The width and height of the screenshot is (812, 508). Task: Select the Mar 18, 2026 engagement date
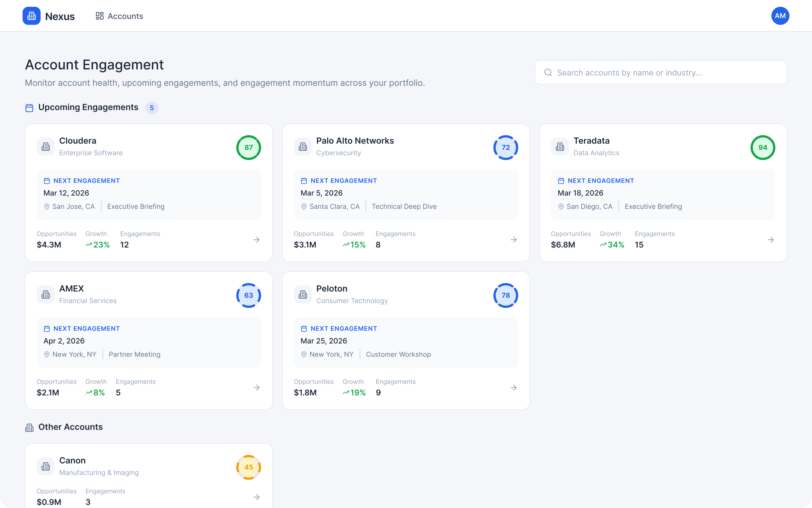tap(581, 193)
